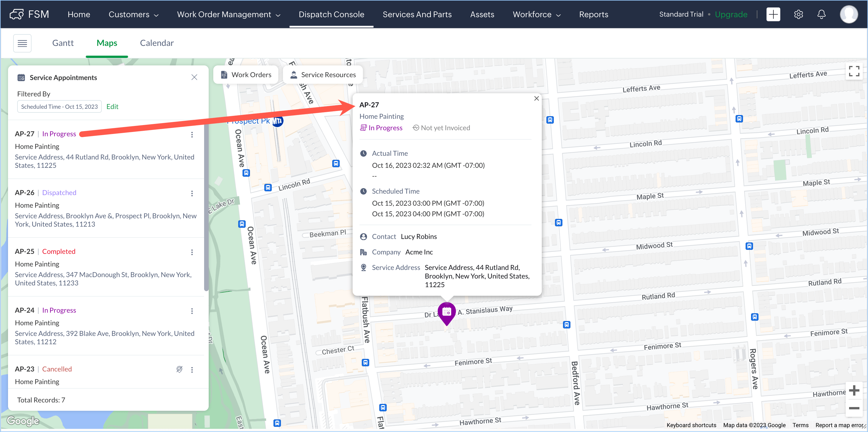
Task: Click AP-23 location-hidden indicator icon
Action: pos(179,369)
